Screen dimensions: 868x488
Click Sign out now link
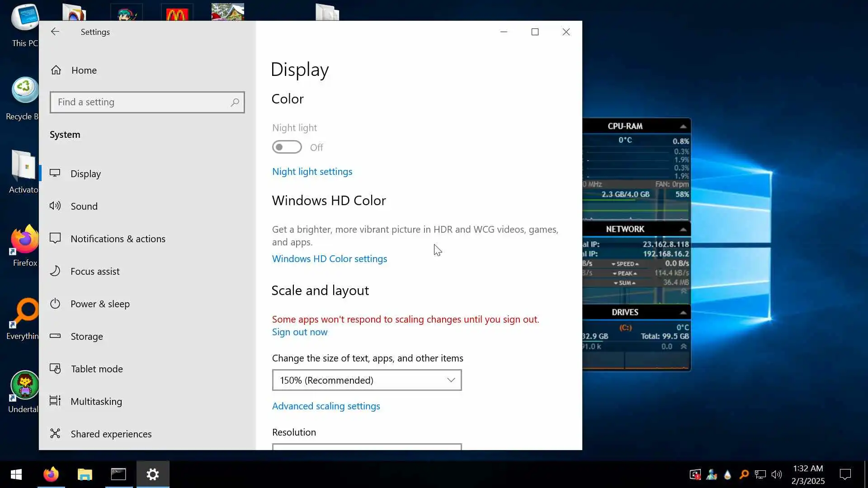click(x=299, y=332)
